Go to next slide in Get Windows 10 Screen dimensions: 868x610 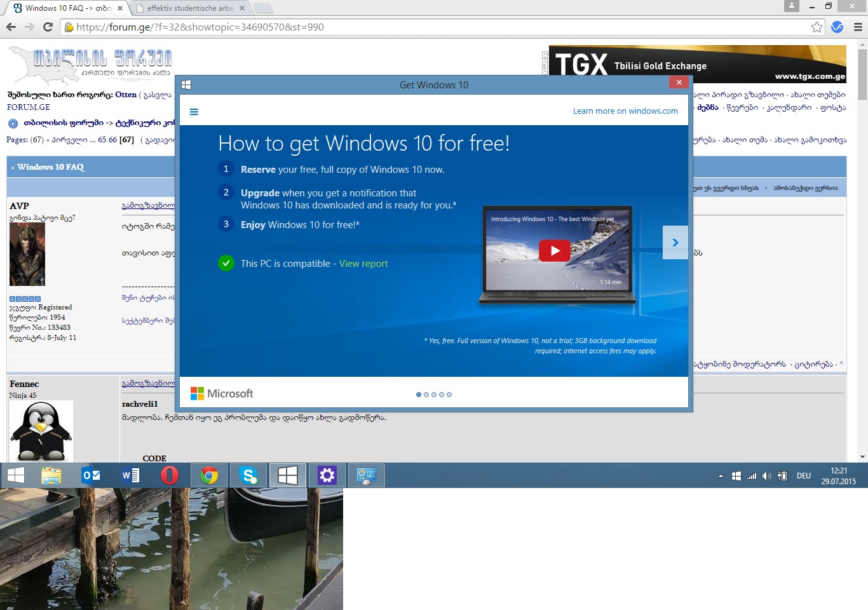click(675, 242)
